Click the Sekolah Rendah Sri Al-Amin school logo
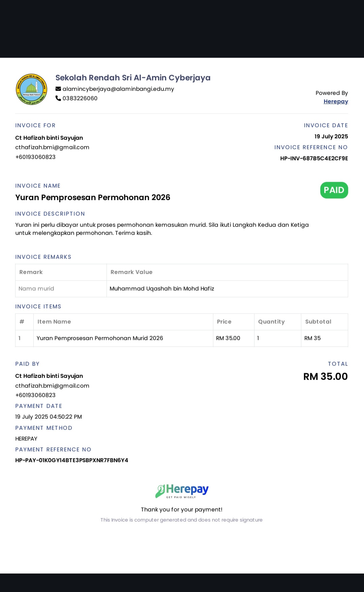Image resolution: width=364 pixels, height=592 pixels. point(32,89)
